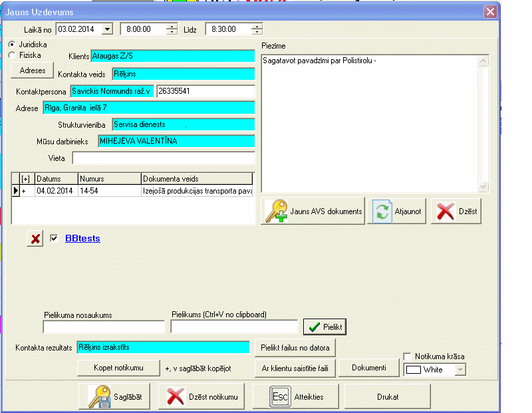Click the Dokumenta veids column header
Screen dimensions: 532x413
pyautogui.click(x=197, y=178)
